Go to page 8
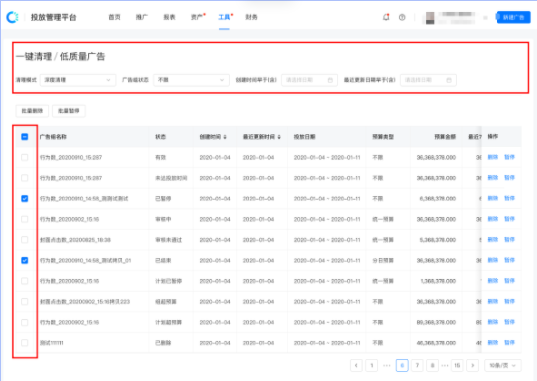The image size is (537, 381). point(433,366)
